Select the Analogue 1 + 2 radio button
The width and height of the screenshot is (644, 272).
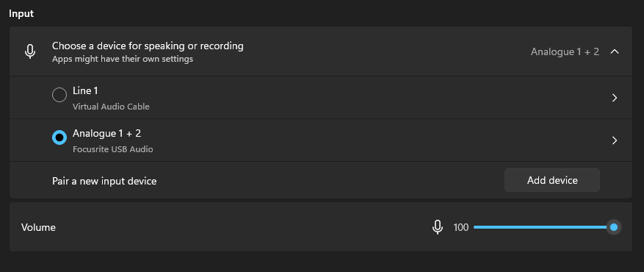coord(59,137)
